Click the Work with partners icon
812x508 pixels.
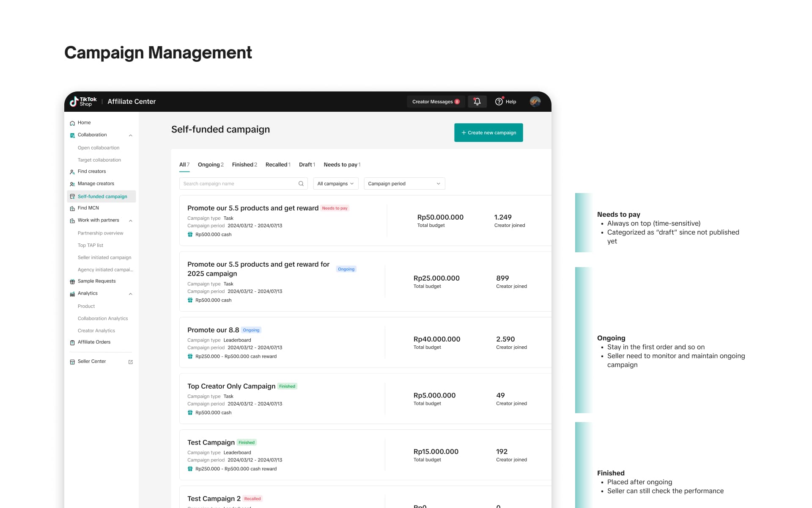coord(72,221)
